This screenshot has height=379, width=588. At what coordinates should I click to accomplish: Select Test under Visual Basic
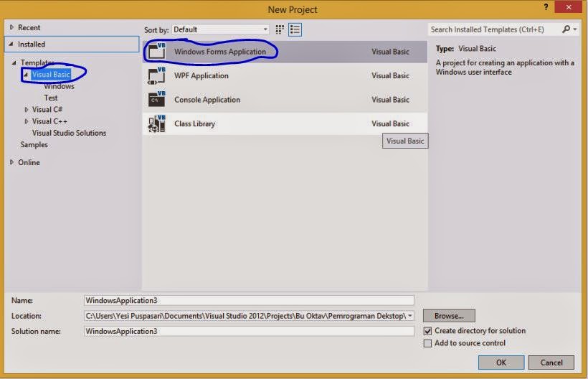(51, 98)
